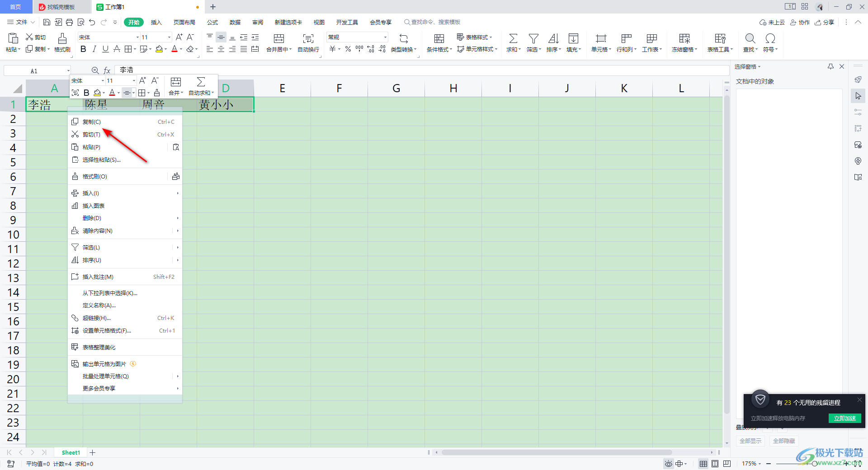The height and width of the screenshot is (470, 868).
Task: Click the Increase font size icon in ribbon
Action: point(179,37)
